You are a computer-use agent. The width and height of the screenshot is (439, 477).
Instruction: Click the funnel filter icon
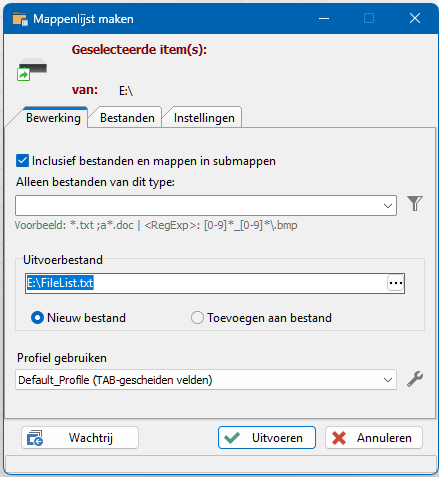click(x=415, y=203)
